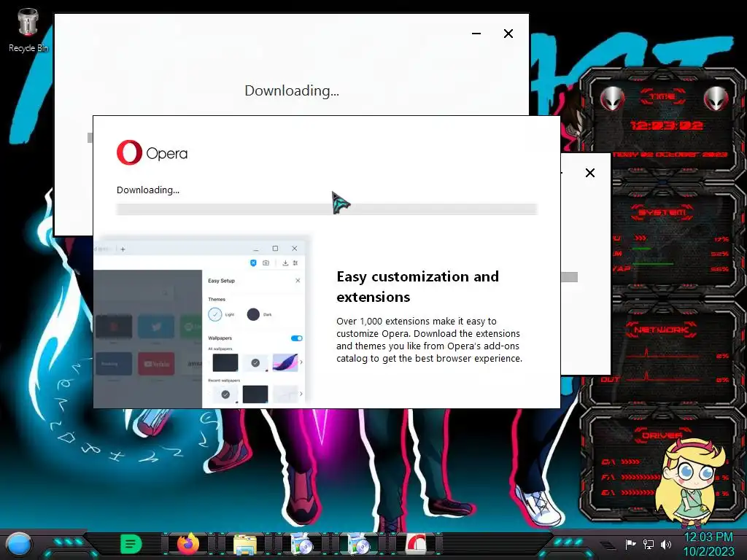Open the volume speaker icon in tray
Screen dimensions: 747x560
(666, 544)
